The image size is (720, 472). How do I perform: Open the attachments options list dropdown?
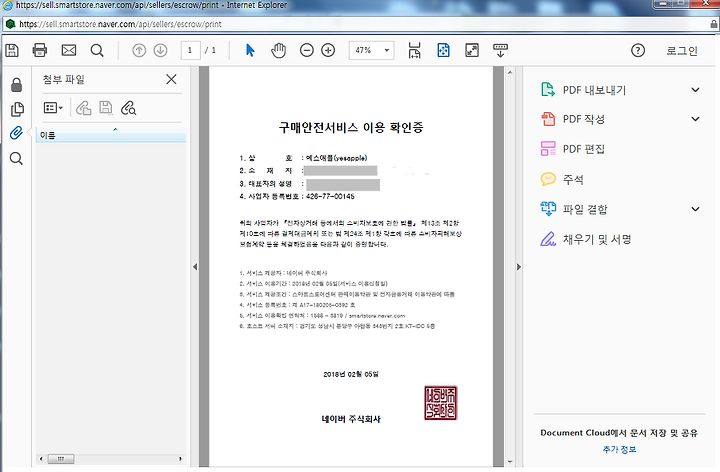click(x=53, y=108)
